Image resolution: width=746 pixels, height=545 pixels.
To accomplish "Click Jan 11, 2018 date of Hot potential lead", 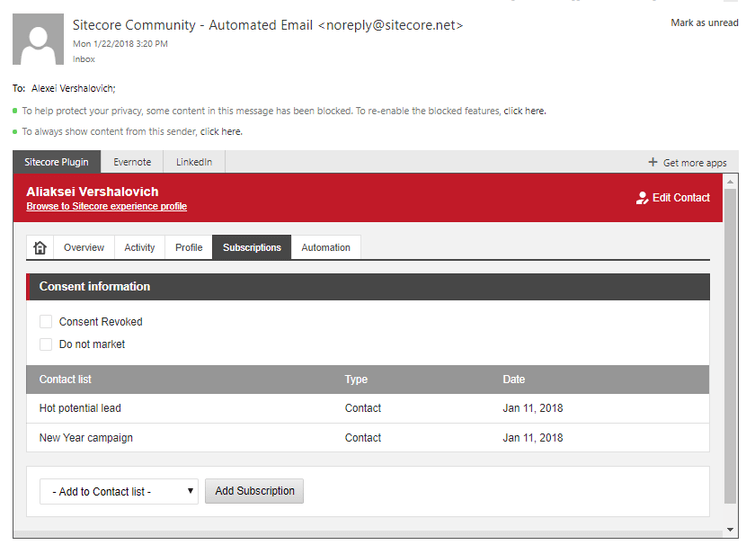I will [533, 409].
